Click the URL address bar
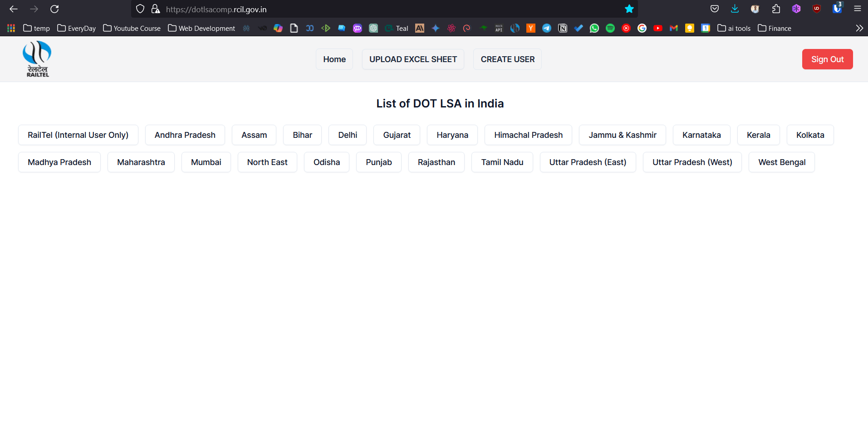 point(386,9)
